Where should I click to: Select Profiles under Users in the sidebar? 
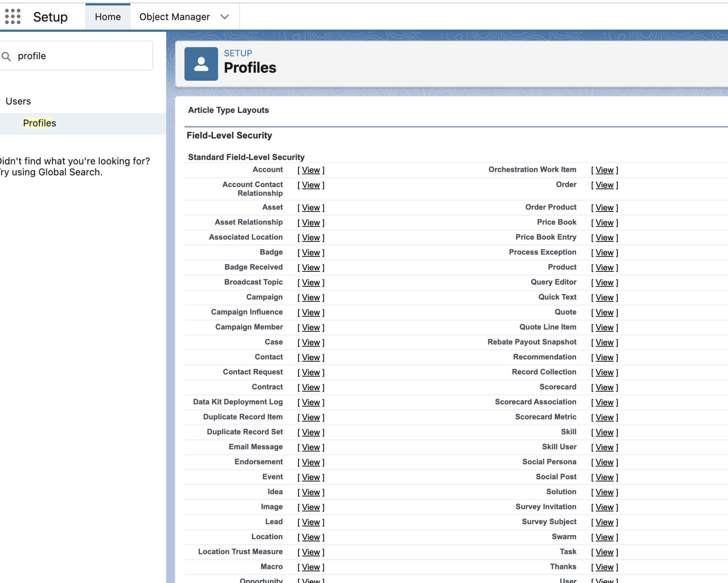39,123
